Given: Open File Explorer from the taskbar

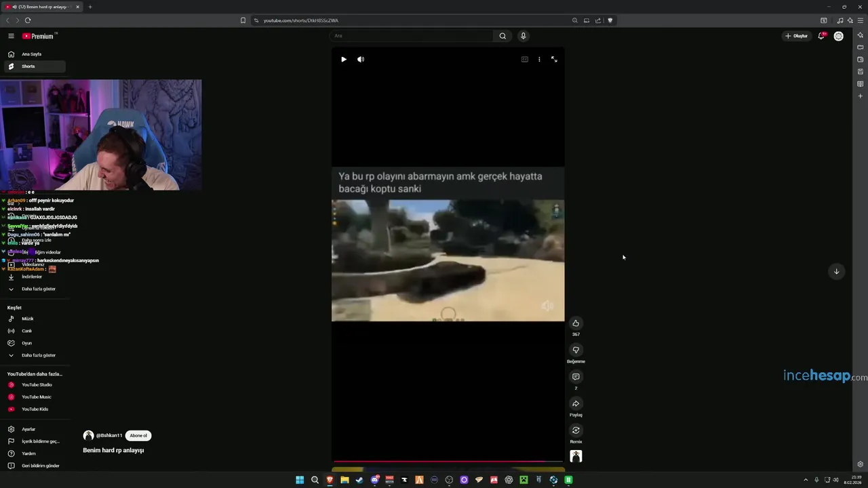Looking at the screenshot, I should point(344,480).
